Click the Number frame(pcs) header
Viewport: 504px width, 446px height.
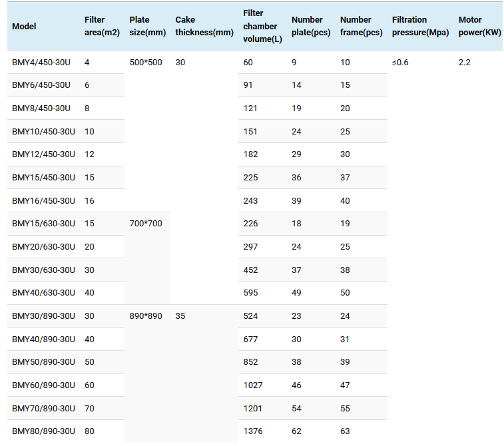coord(361,27)
